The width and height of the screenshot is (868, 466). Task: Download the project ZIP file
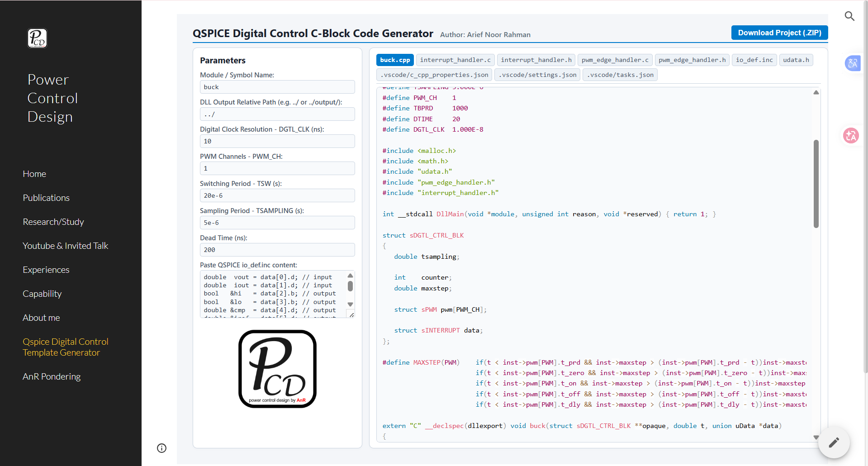(779, 33)
